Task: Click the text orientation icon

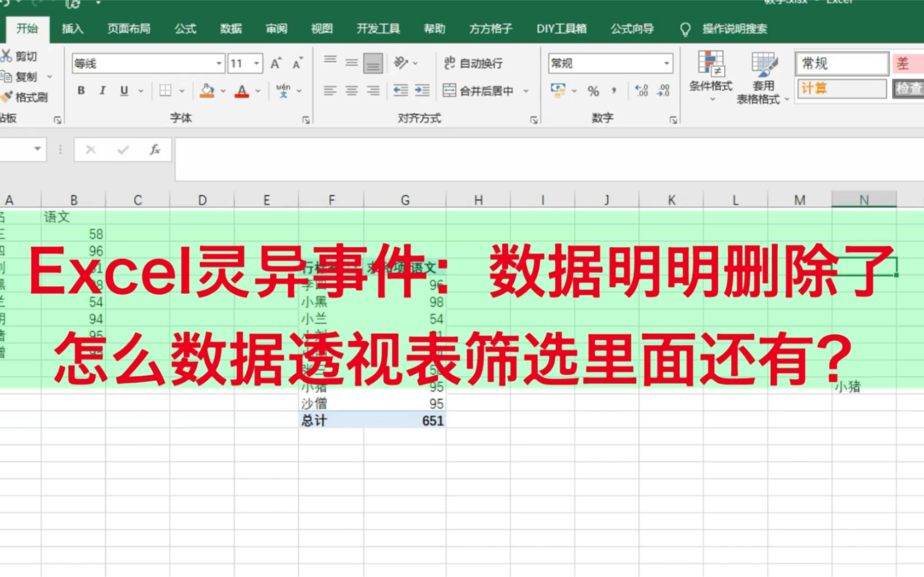Action: [401, 63]
